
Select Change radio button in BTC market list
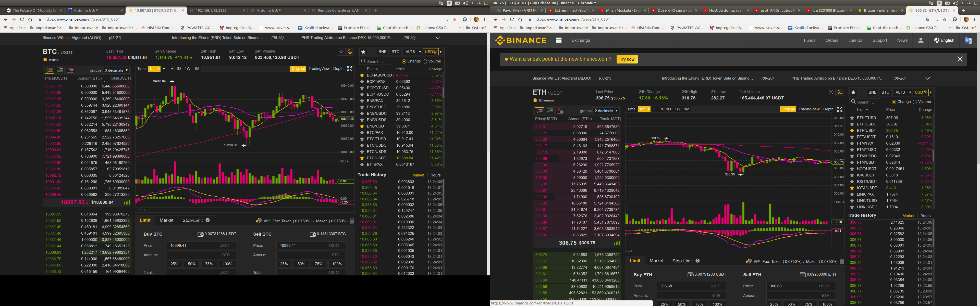[404, 61]
